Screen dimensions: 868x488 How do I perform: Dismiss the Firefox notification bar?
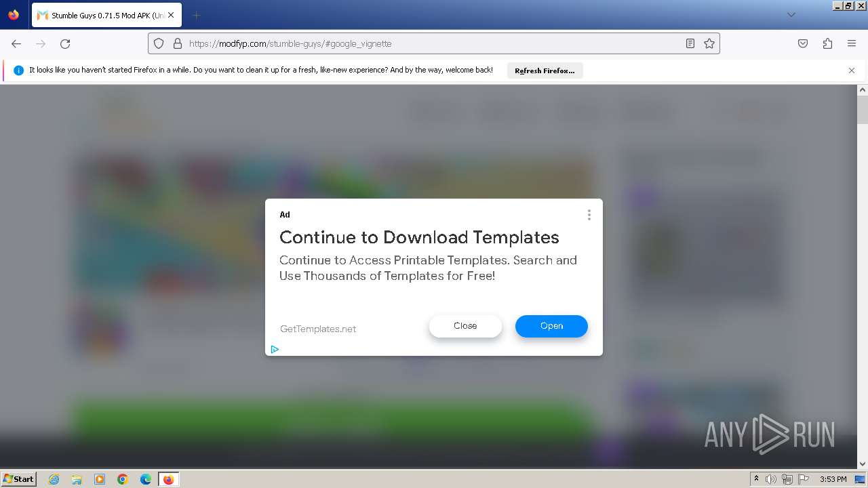(x=852, y=70)
